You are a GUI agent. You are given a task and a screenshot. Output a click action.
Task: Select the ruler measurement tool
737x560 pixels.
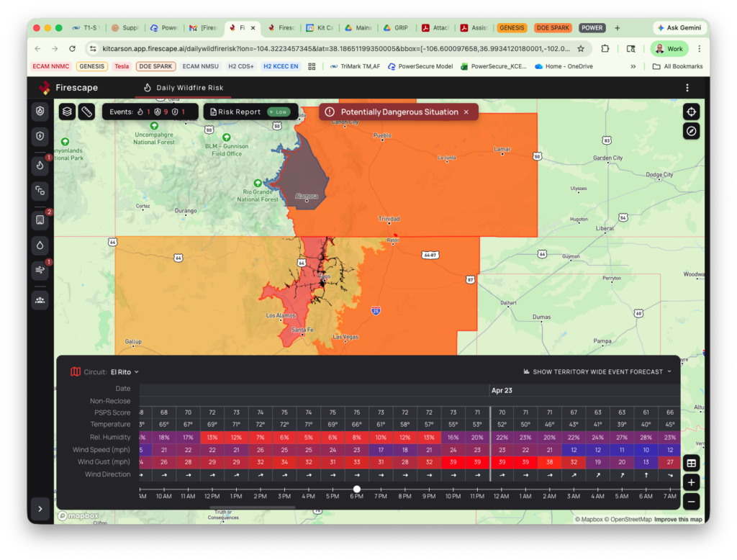pos(86,112)
